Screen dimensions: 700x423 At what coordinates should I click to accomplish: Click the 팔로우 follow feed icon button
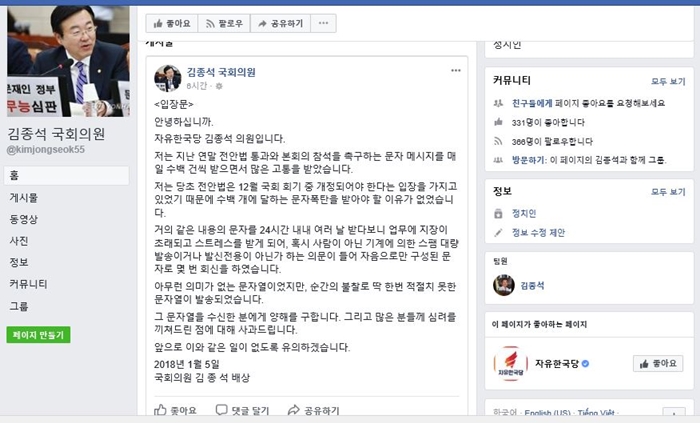(x=224, y=23)
